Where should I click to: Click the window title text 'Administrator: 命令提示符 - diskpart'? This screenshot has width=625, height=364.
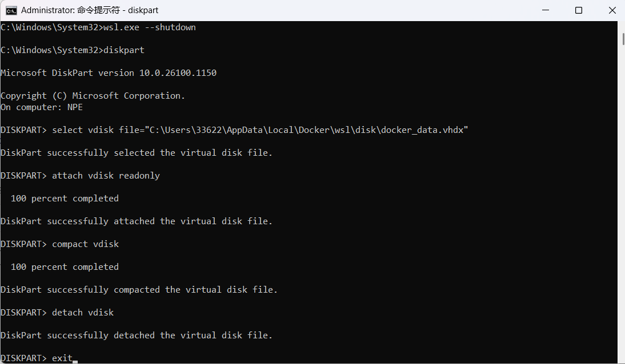(90, 10)
